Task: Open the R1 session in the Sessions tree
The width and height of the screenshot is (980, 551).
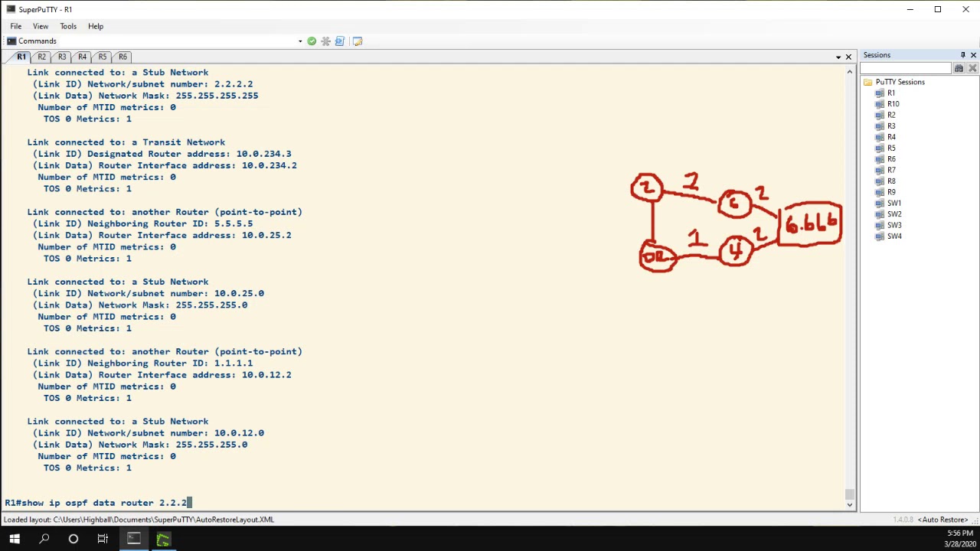Action: point(890,93)
